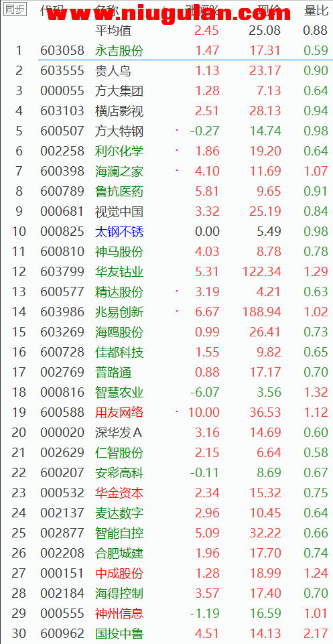The image size is (333, 644).
Task: Click volume ratio 2.17 of 国投中鲁
Action: tap(316, 634)
